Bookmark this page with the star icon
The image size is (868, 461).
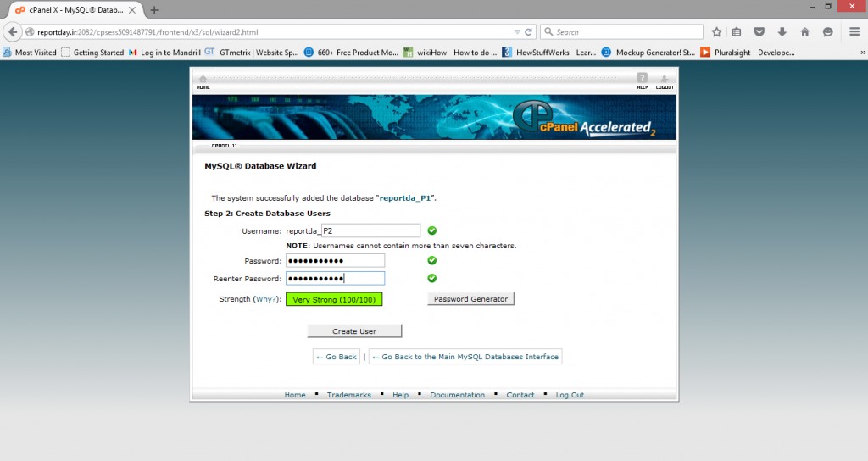pos(716,31)
